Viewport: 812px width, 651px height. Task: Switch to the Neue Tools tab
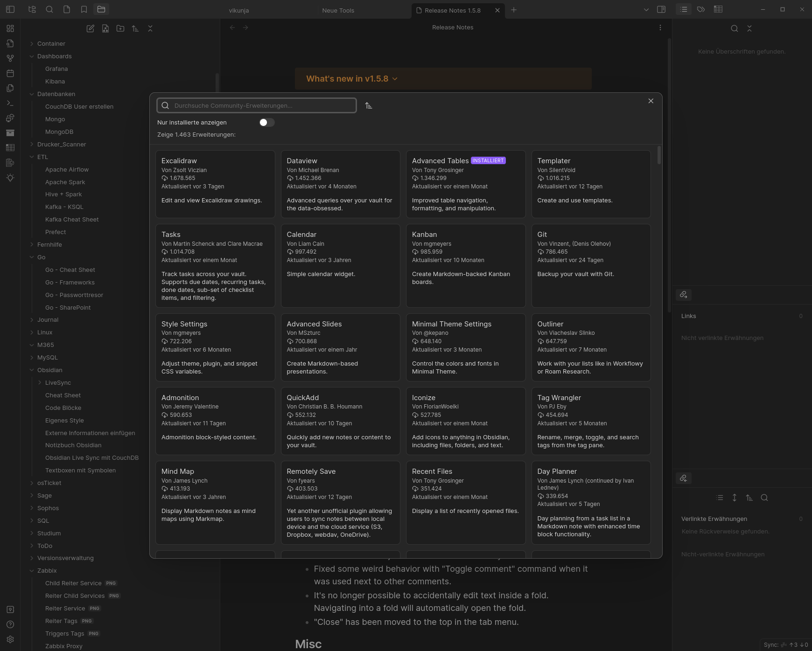(338, 10)
